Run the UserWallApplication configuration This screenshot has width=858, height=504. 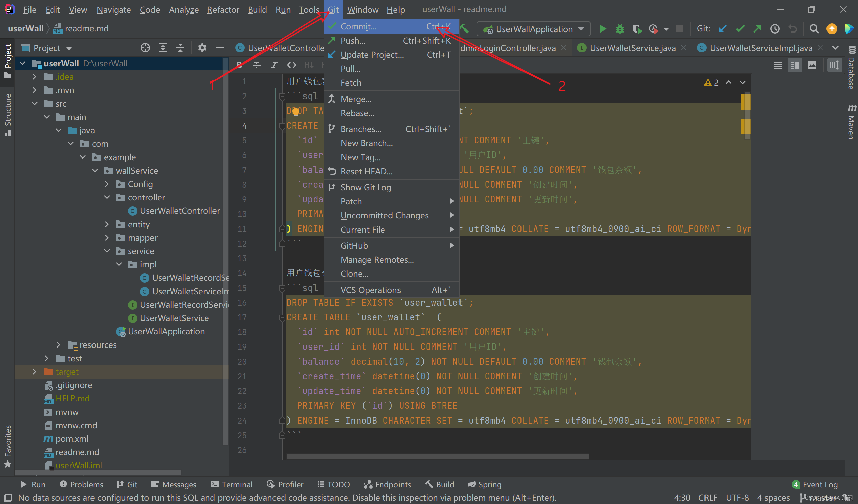tap(602, 29)
